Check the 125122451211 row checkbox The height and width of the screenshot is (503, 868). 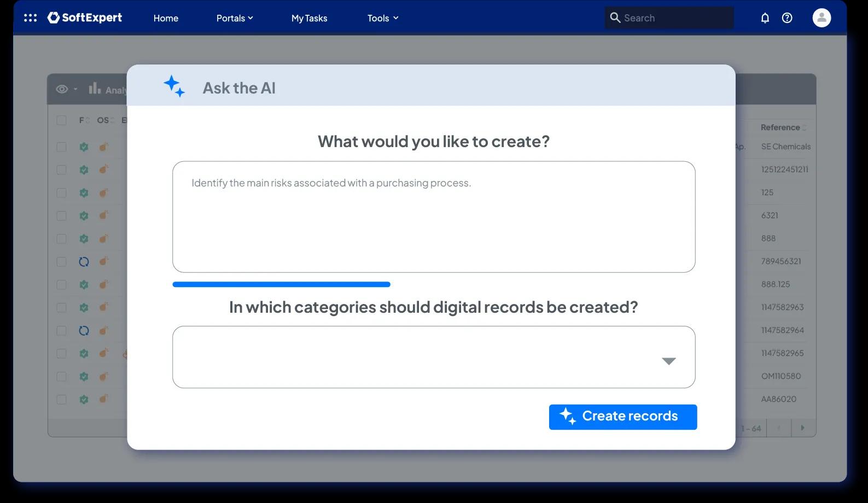point(61,169)
